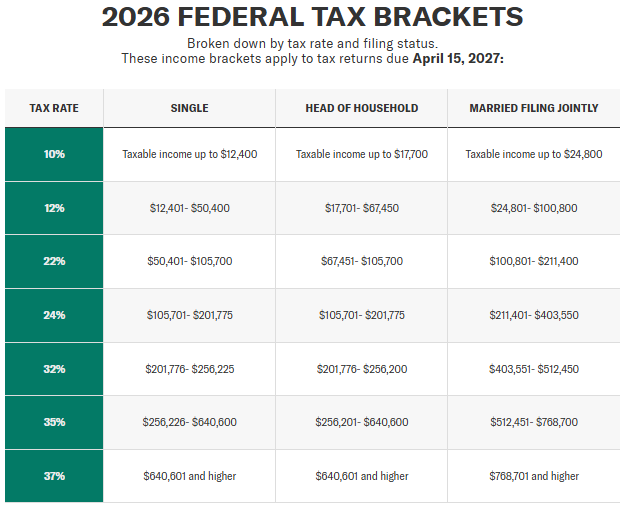Click the 37% tax rate cell

[54, 476]
